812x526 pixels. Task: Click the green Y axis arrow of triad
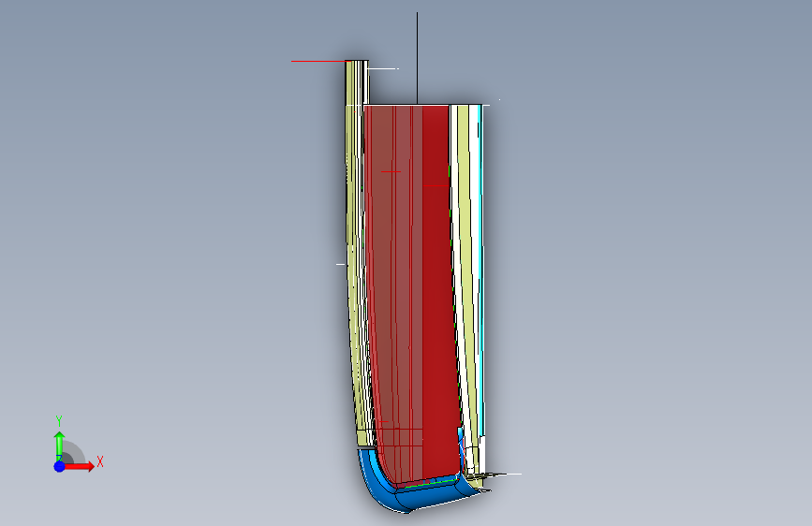pos(59,445)
